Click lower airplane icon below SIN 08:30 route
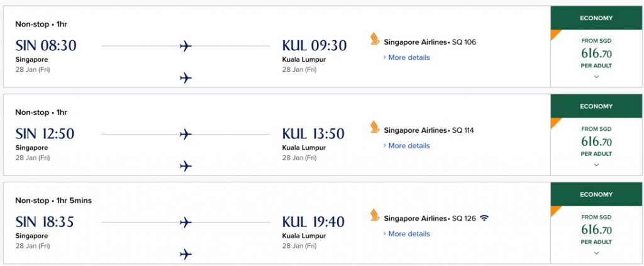This screenshot has height=266, width=644. tap(186, 77)
